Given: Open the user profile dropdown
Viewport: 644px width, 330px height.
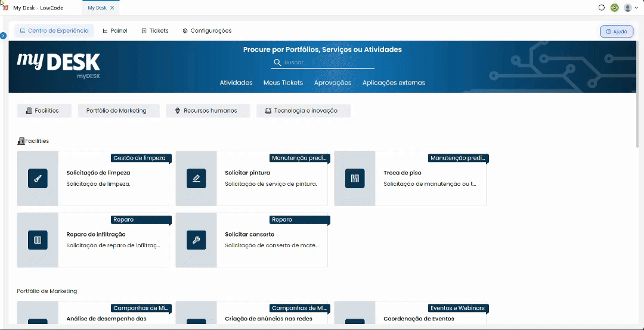Looking at the screenshot, I should pos(630,7).
